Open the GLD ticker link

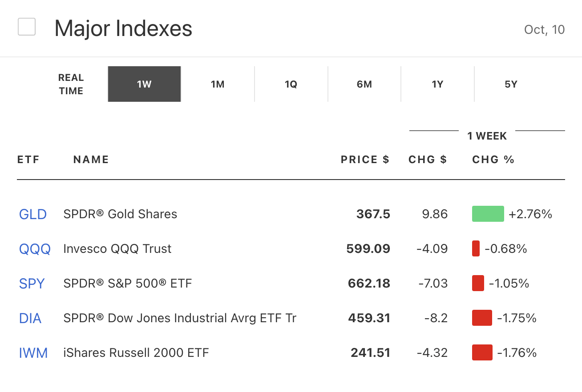33,214
